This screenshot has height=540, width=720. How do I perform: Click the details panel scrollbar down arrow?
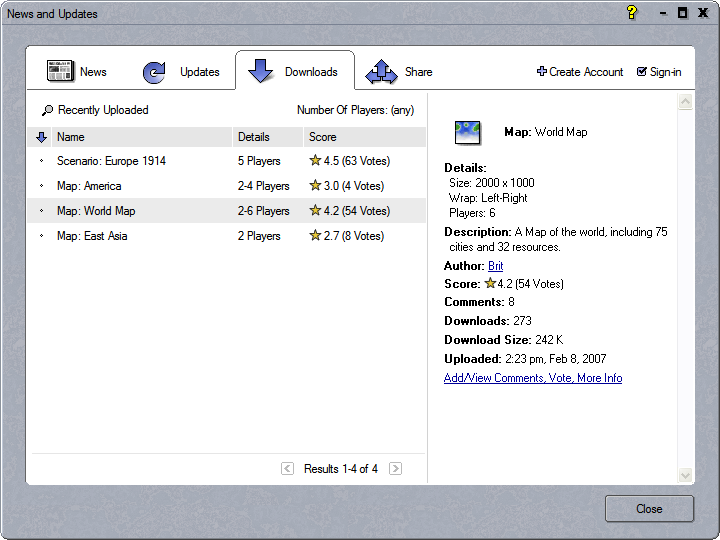[685, 475]
